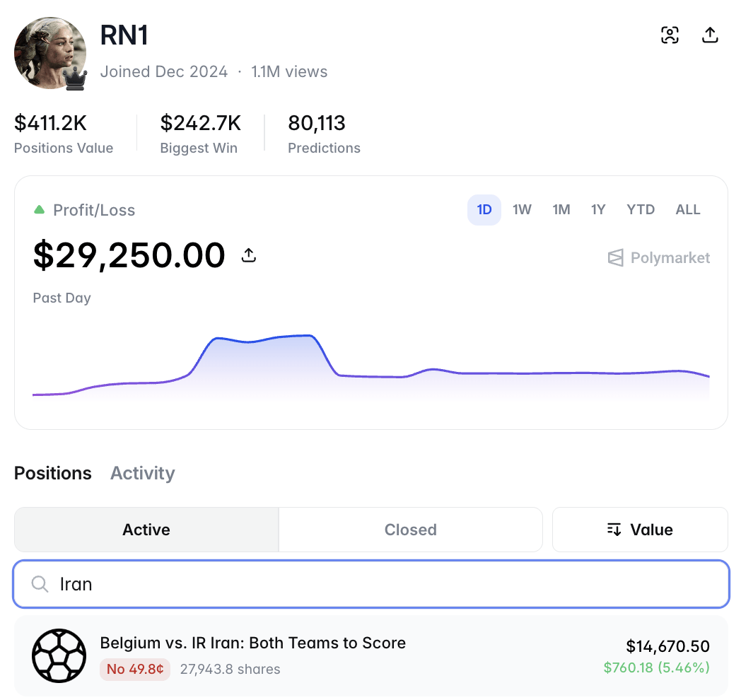The width and height of the screenshot is (741, 700).
Task: Click the search magnifier icon
Action: pos(40,584)
